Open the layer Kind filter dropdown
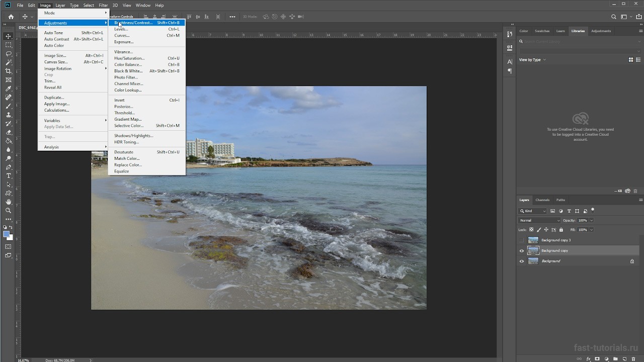This screenshot has width=644, height=362. pos(533,211)
